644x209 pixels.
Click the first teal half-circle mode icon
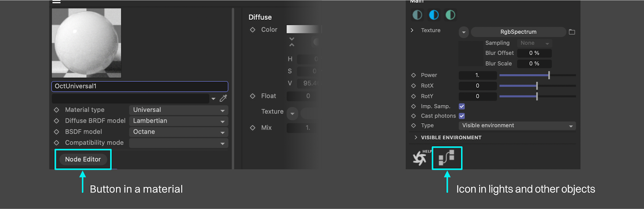[417, 15]
